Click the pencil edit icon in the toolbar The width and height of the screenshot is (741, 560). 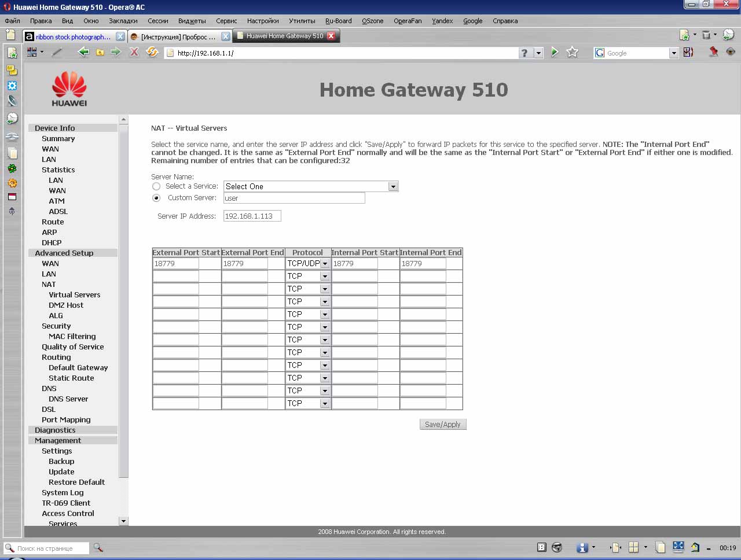(57, 53)
